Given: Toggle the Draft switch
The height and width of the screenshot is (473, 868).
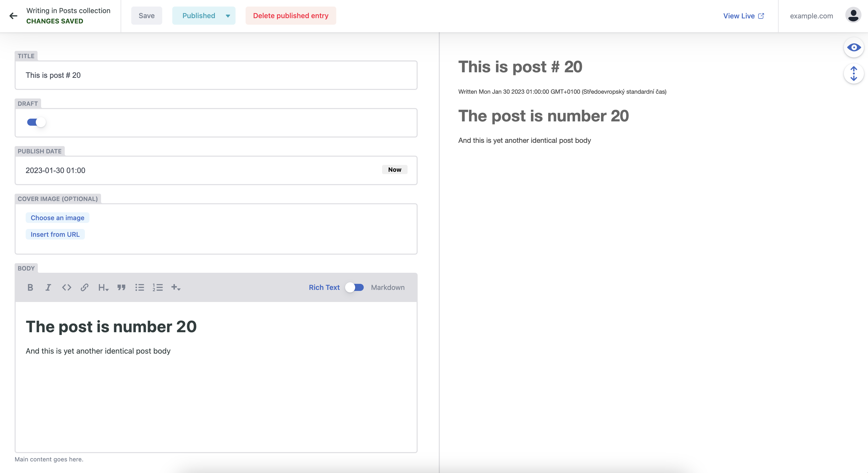Looking at the screenshot, I should [x=36, y=122].
